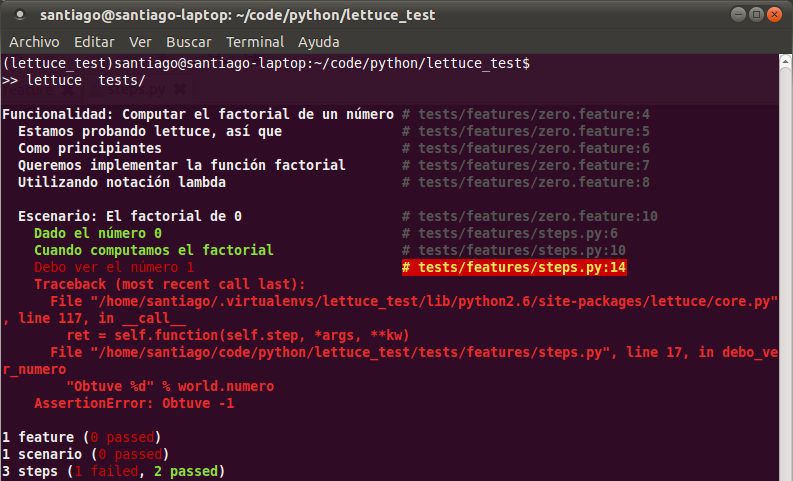The height and width of the screenshot is (481, 793).
Task: Expand the Ver menu
Action: 140,42
